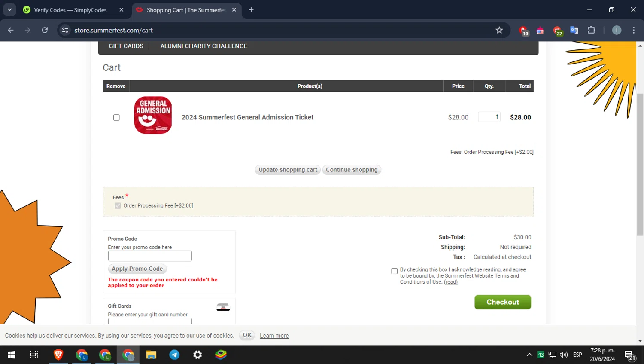644x364 pixels.
Task: Click the Continue shopping button
Action: point(352,170)
